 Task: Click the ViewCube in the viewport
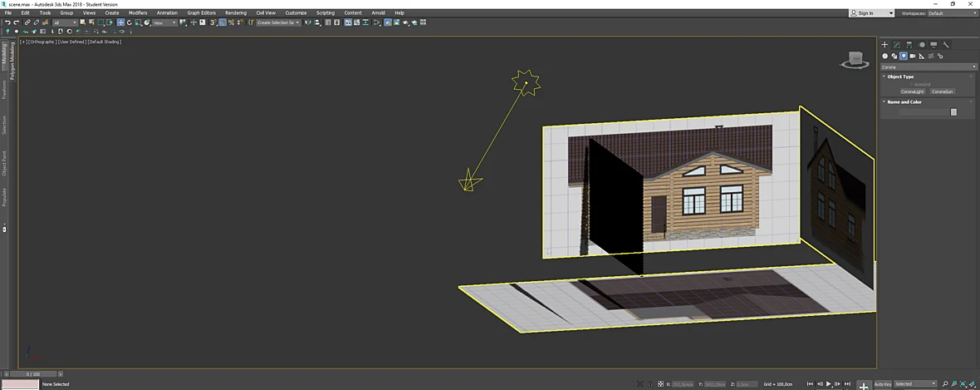855,60
